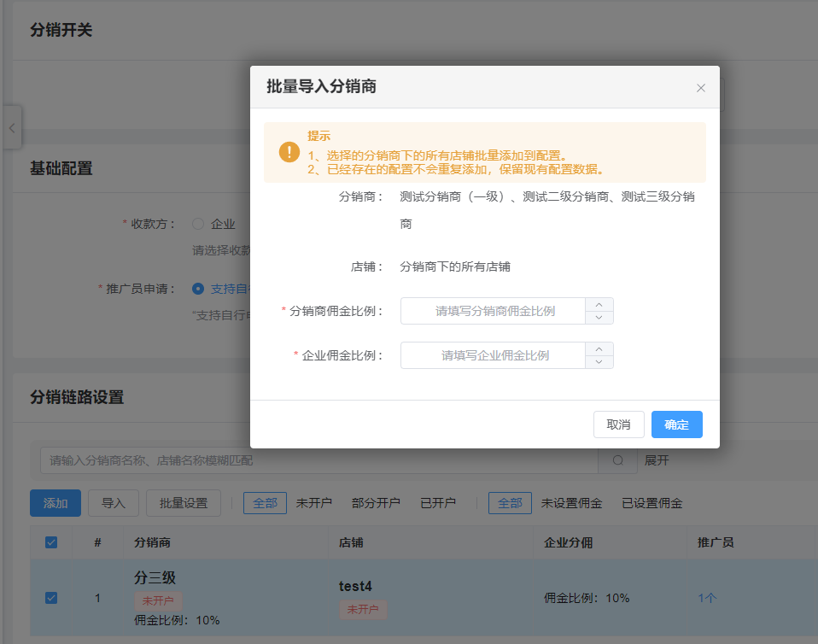Viewport: 818px width, 644px height.
Task: Increase 企业佣金比例 with the up arrow
Action: click(x=599, y=348)
